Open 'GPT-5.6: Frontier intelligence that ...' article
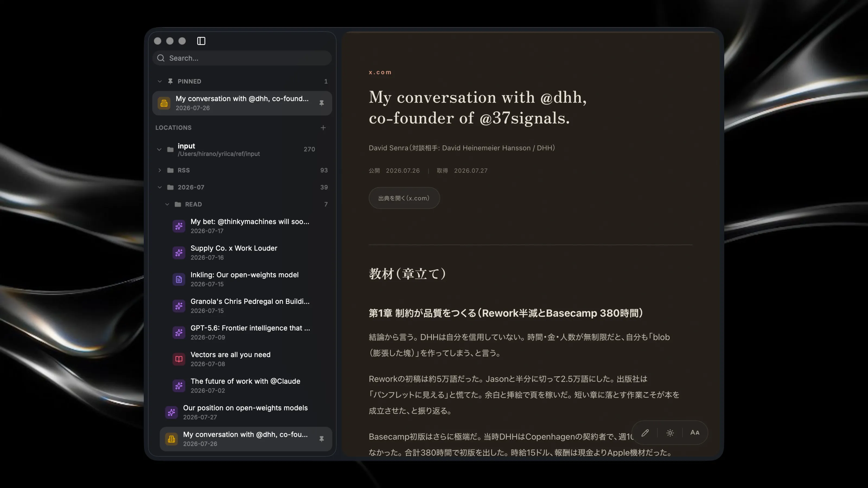The image size is (868, 488). pyautogui.click(x=249, y=332)
